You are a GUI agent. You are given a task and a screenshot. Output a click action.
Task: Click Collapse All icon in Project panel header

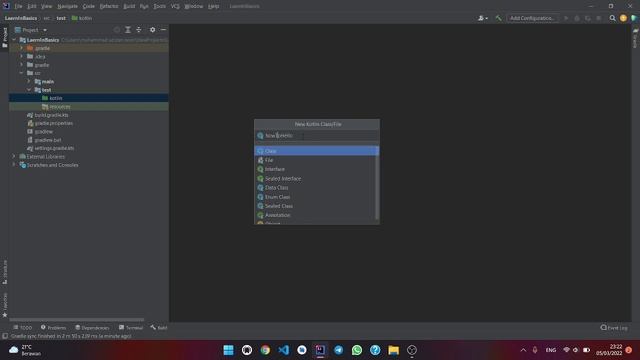pyautogui.click(x=139, y=30)
